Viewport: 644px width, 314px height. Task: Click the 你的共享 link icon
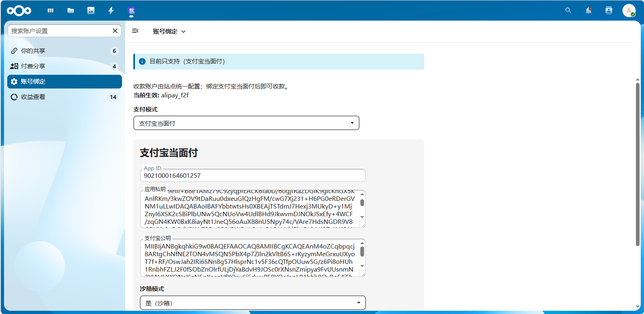pos(14,51)
